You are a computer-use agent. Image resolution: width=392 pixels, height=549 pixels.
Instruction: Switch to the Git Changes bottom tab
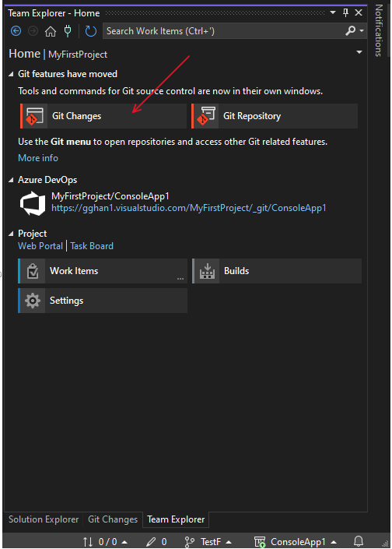click(x=113, y=519)
